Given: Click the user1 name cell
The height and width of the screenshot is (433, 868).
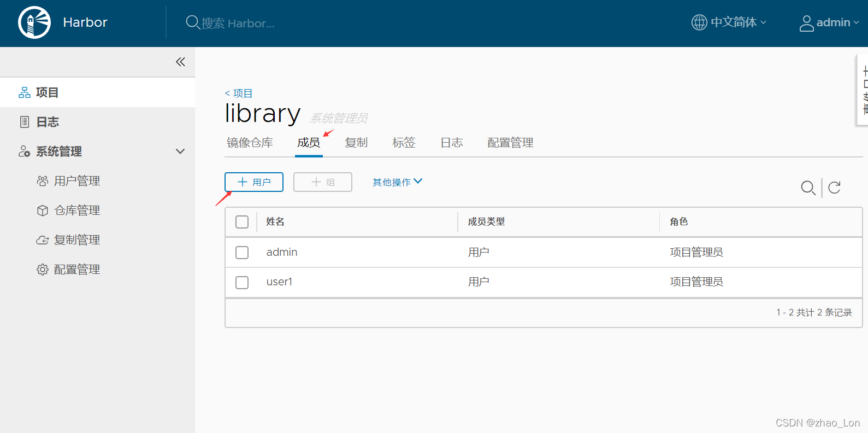Looking at the screenshot, I should (279, 282).
